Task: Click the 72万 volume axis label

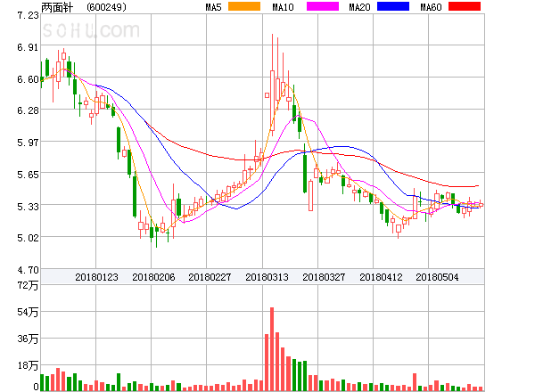Action: (x=28, y=285)
